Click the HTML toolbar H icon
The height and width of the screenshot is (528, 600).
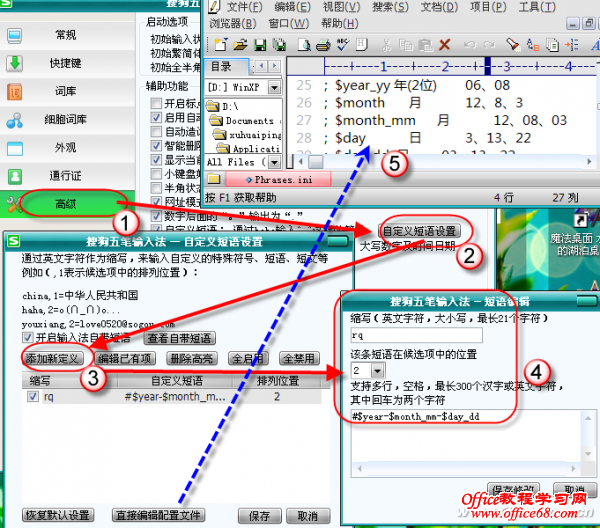pos(361,45)
